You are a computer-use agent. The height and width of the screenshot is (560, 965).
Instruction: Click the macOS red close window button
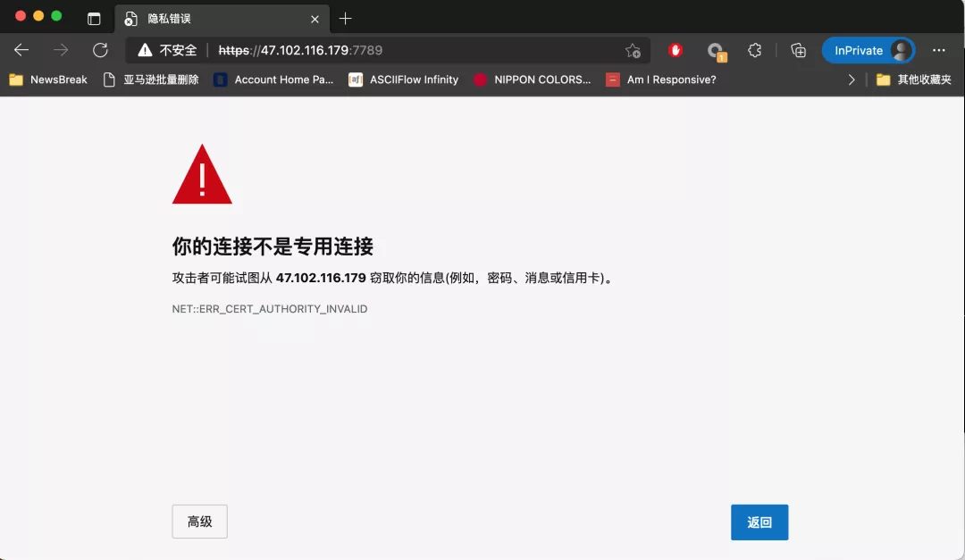point(21,16)
